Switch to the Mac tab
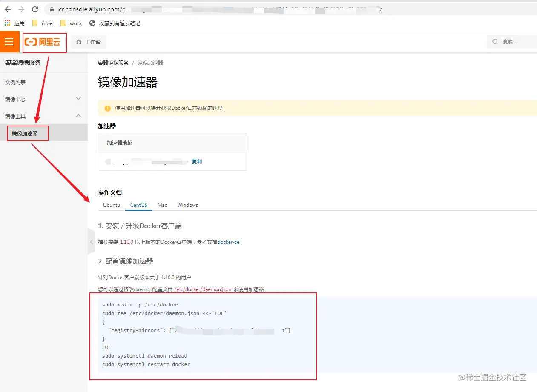Viewport: 537px width, 392px height. pos(162,205)
